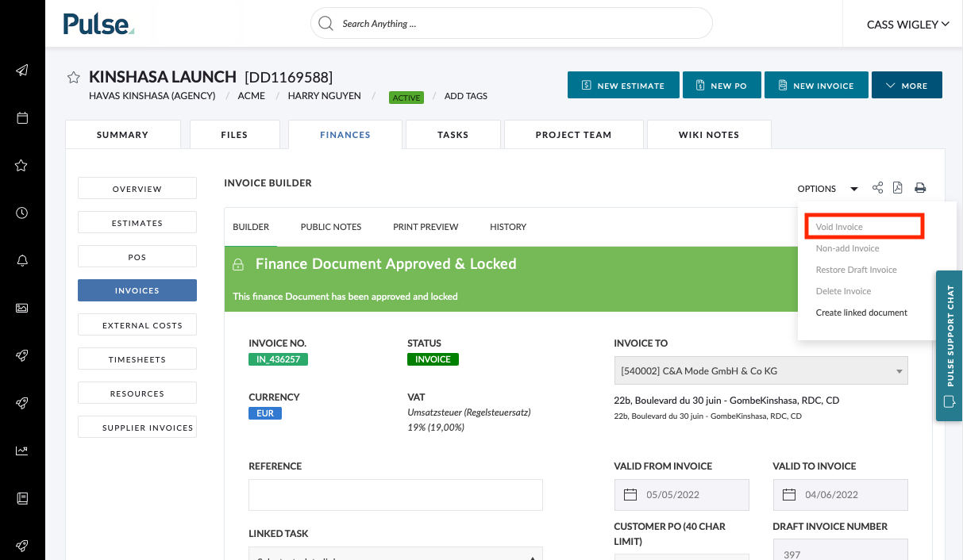963x560 pixels.
Task: Favorite the Kinshasa Launch project star
Action: 74,77
